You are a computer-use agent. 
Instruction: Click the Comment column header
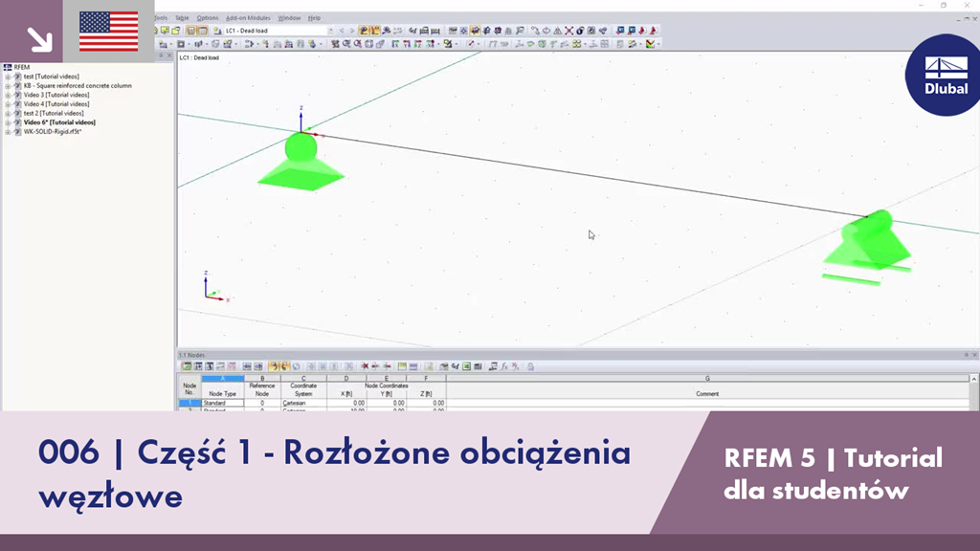pos(707,393)
